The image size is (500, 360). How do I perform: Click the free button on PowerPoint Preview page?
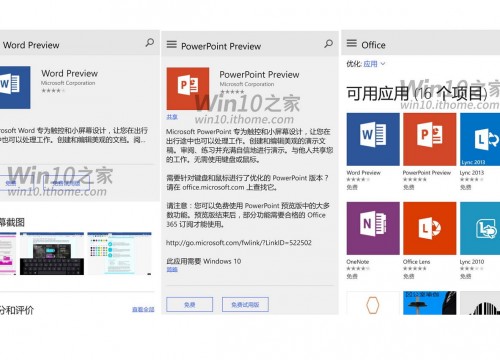pos(190,304)
